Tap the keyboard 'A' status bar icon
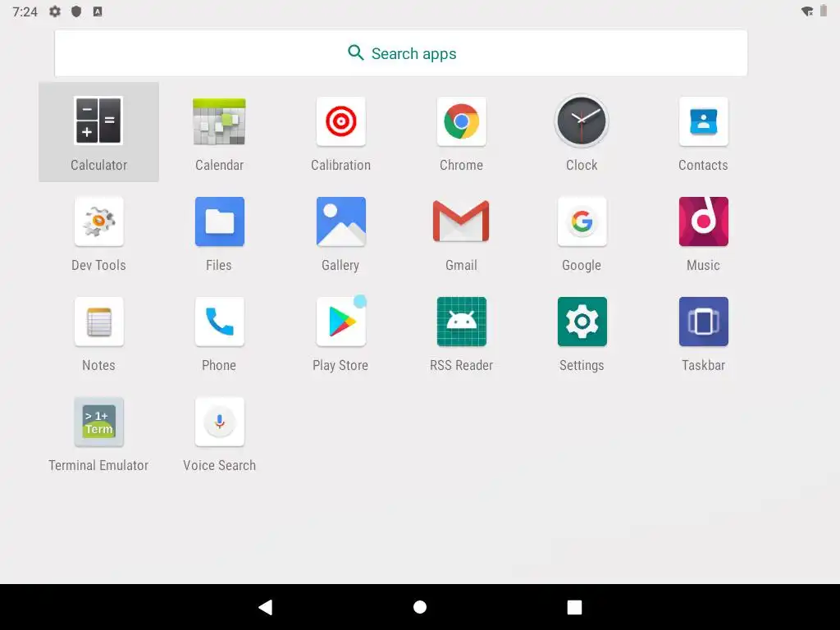840x630 pixels. 98,11
